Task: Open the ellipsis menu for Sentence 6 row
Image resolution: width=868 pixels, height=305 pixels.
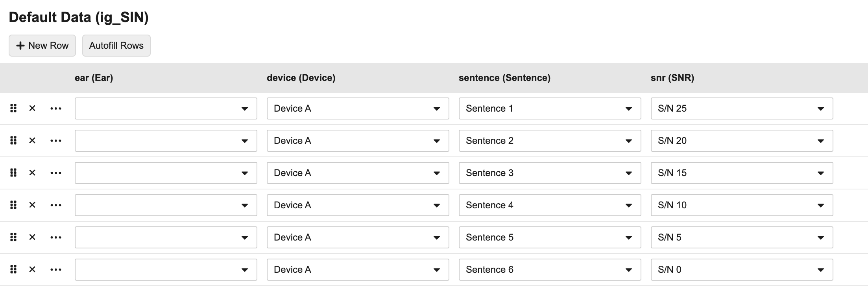Action: pos(56,270)
